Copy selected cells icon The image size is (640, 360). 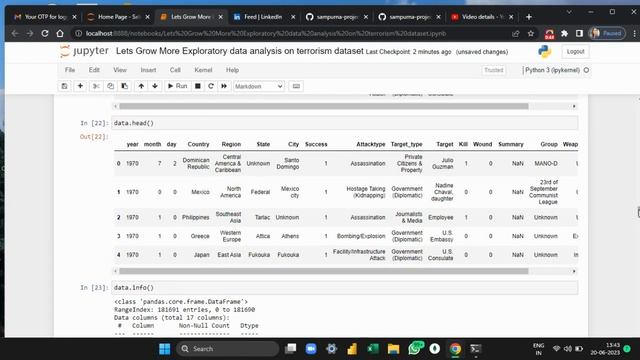110,86
